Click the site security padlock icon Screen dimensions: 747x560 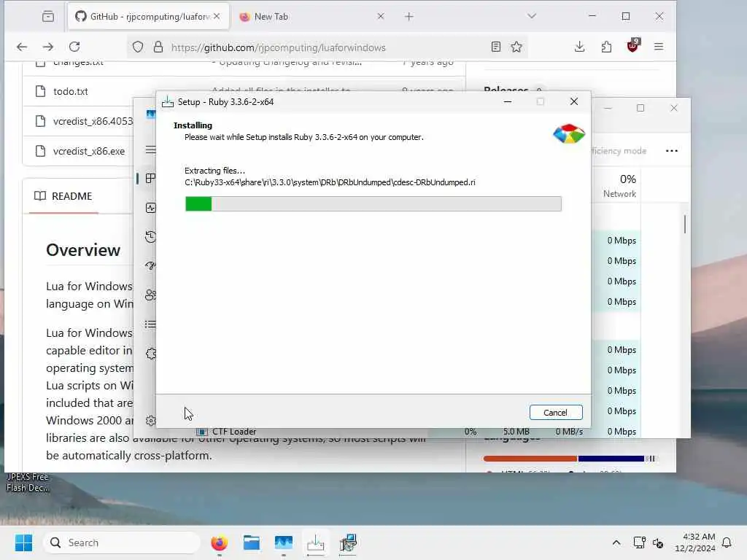(x=158, y=47)
